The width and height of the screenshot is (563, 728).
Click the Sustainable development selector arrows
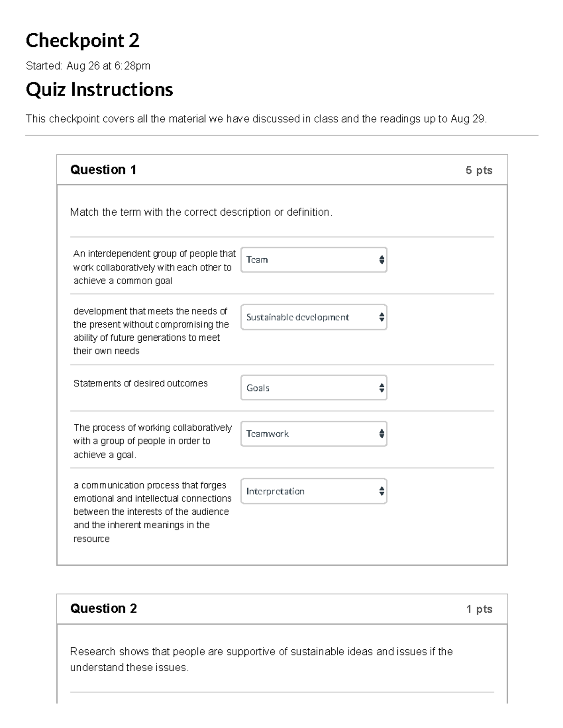click(x=381, y=317)
